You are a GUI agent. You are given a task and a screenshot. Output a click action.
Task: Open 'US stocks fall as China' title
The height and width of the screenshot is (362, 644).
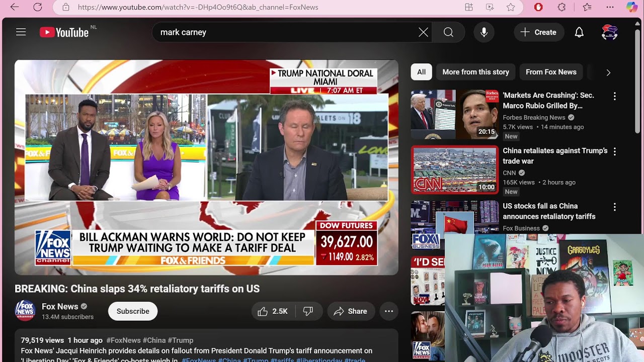point(549,211)
